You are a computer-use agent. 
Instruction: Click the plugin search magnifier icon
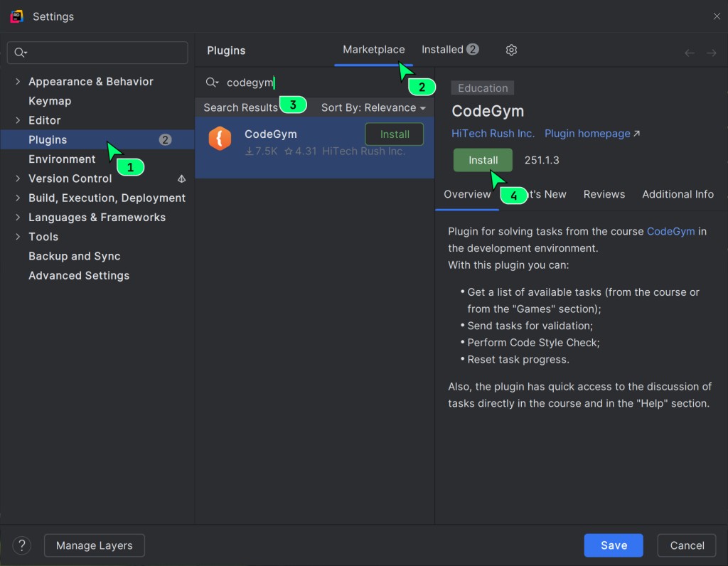click(211, 82)
